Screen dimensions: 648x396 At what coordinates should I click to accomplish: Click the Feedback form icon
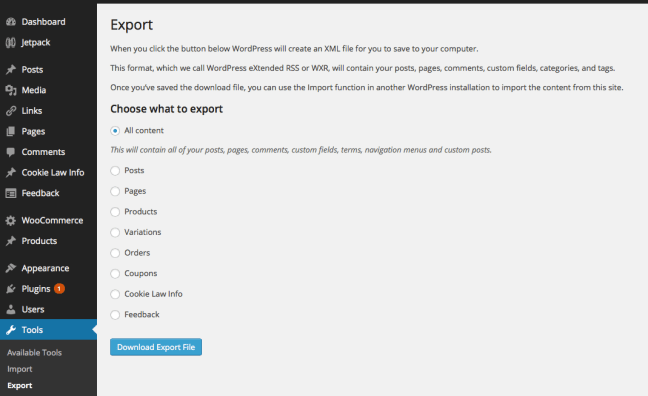point(11,193)
